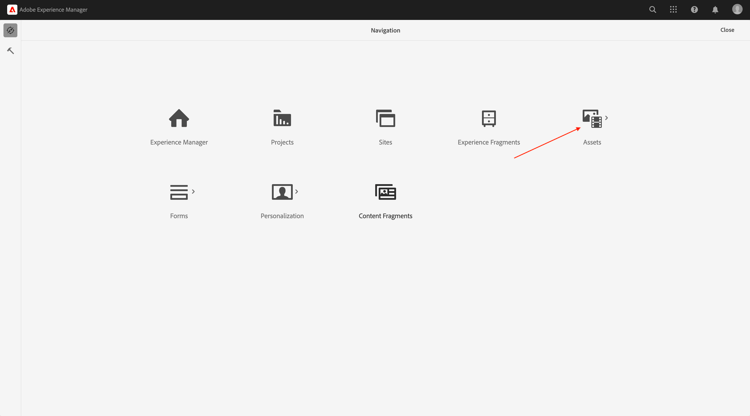Screen dimensions: 750x416
Task: Click the Content Fragments label
Action: 386,216
